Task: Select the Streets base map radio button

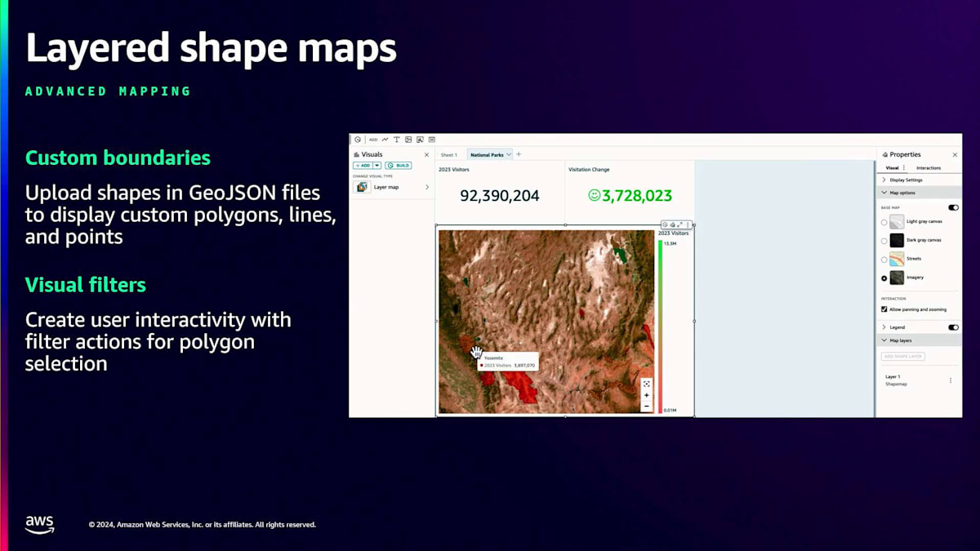Action: (884, 260)
